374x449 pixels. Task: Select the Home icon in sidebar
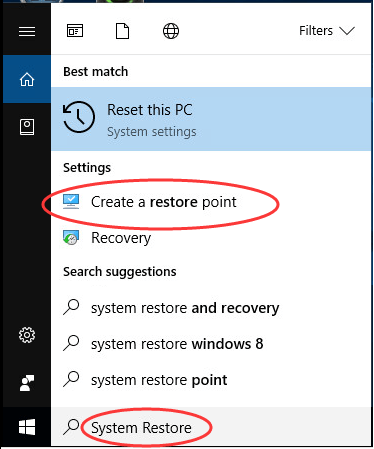(27, 79)
